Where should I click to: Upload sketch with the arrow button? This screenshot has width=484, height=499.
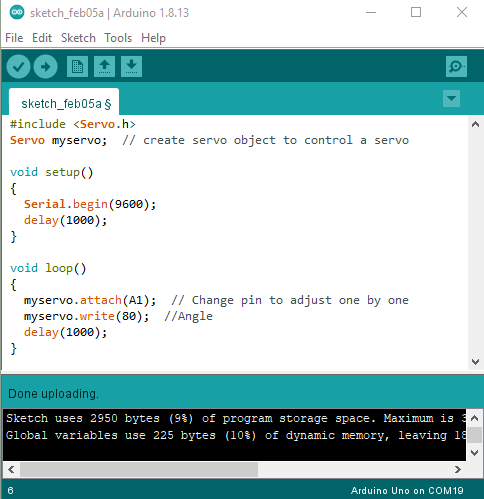(x=45, y=67)
